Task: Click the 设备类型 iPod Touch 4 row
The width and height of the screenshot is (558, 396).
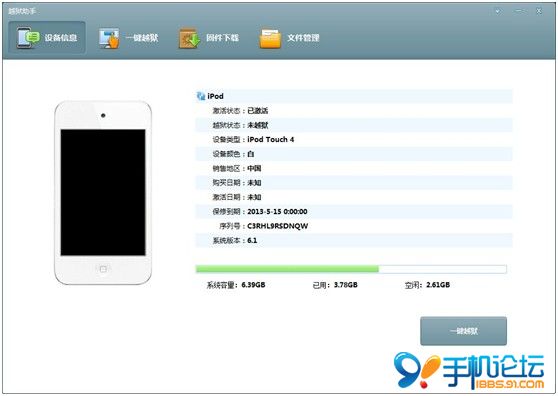Action: point(354,139)
